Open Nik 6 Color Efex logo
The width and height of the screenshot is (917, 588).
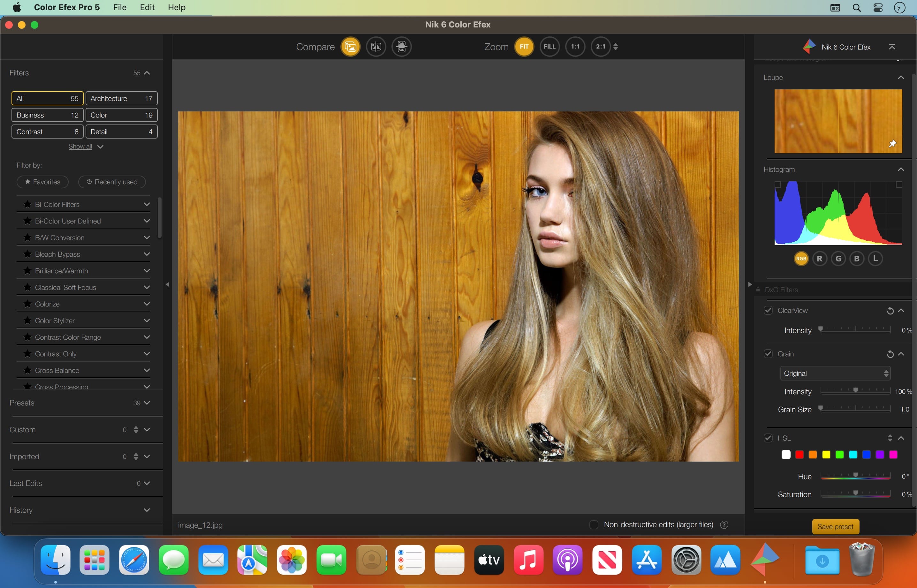(809, 47)
